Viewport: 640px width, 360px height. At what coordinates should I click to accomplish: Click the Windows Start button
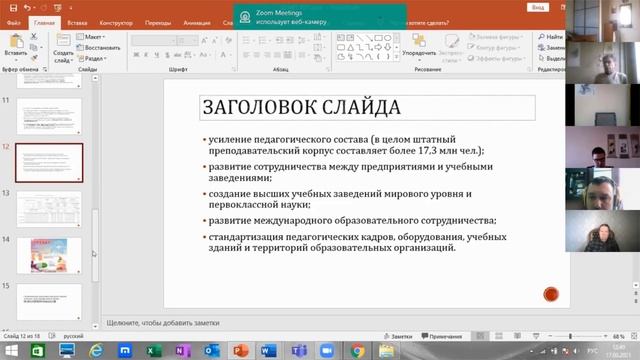(x=11, y=351)
